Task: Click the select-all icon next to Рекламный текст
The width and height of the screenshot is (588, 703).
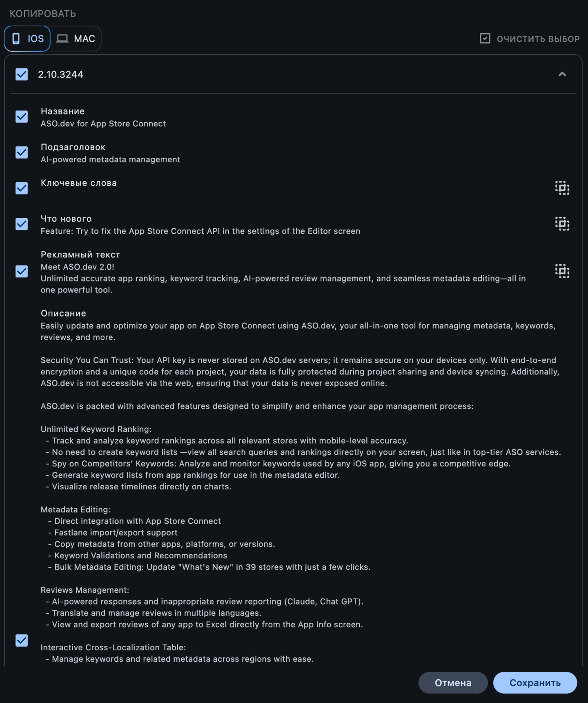Action: click(562, 271)
